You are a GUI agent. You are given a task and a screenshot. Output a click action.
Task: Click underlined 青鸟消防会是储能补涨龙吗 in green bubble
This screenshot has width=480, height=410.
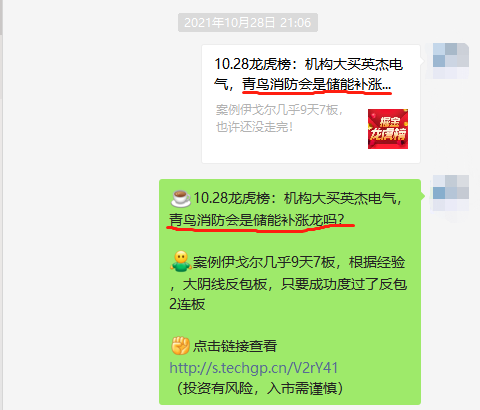257,220
